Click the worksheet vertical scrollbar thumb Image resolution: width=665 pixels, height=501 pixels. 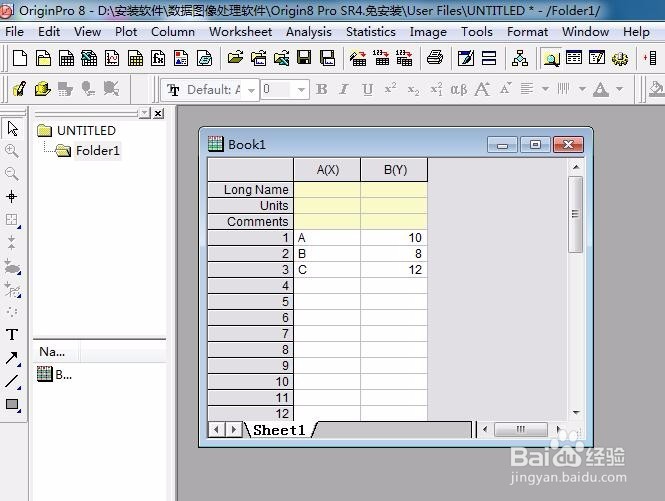(x=576, y=215)
